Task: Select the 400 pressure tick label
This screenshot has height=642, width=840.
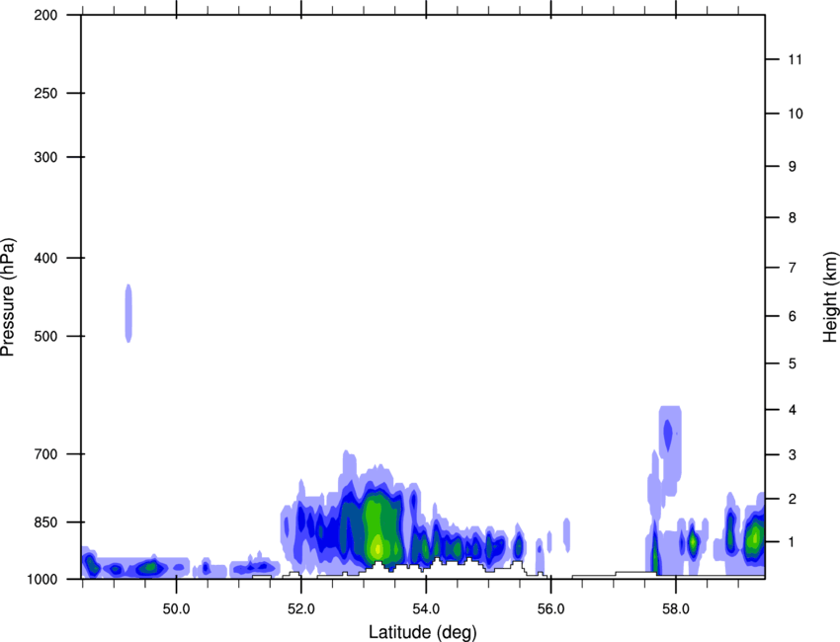Action: click(45, 258)
